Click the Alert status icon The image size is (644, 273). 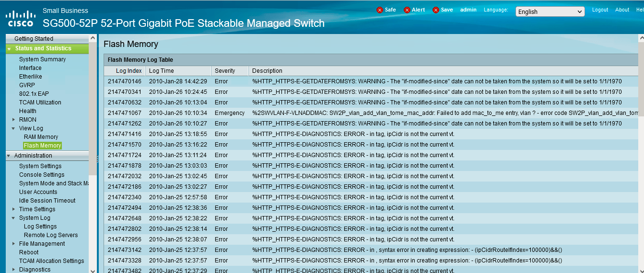407,10
